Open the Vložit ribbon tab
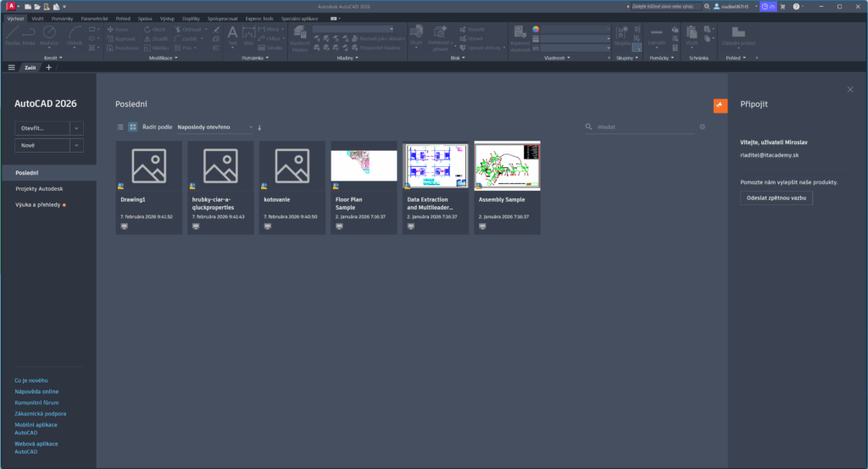The height and width of the screenshot is (469, 868). 37,19
